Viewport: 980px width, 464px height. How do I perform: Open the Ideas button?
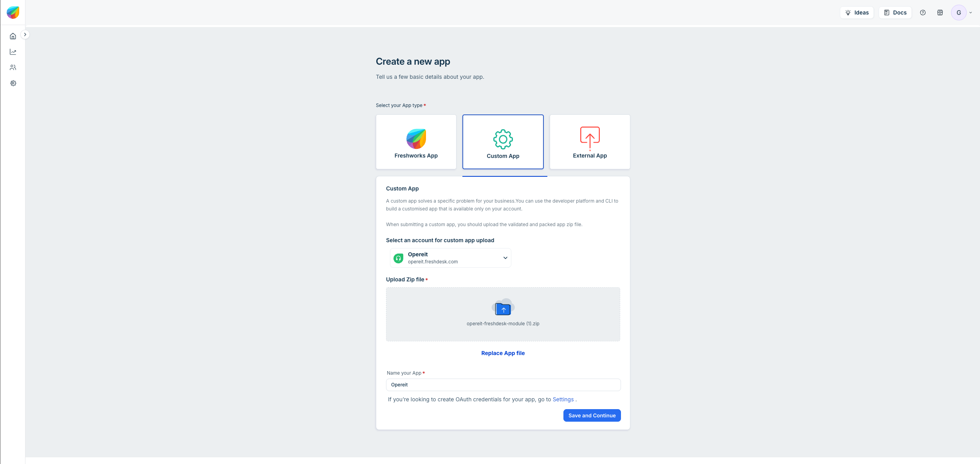click(x=857, y=13)
